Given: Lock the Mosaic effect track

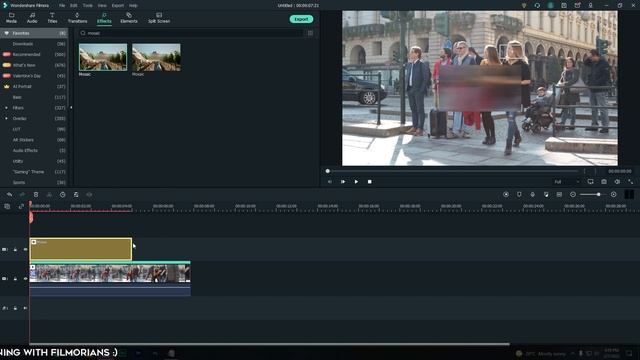Looking at the screenshot, I should pyautogui.click(x=16, y=249).
